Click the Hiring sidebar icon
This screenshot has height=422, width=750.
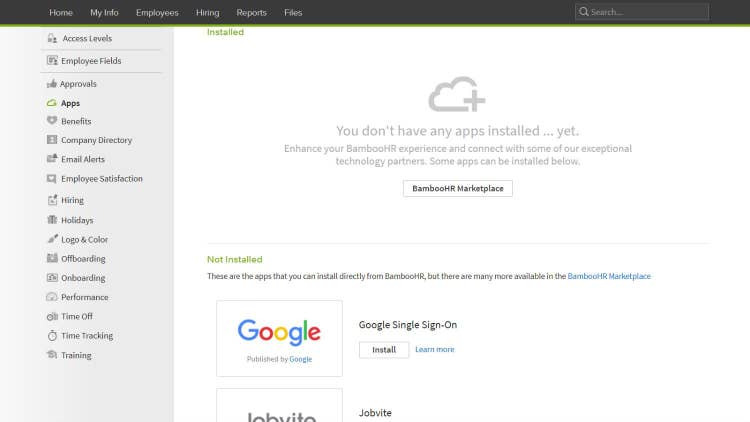(52, 200)
